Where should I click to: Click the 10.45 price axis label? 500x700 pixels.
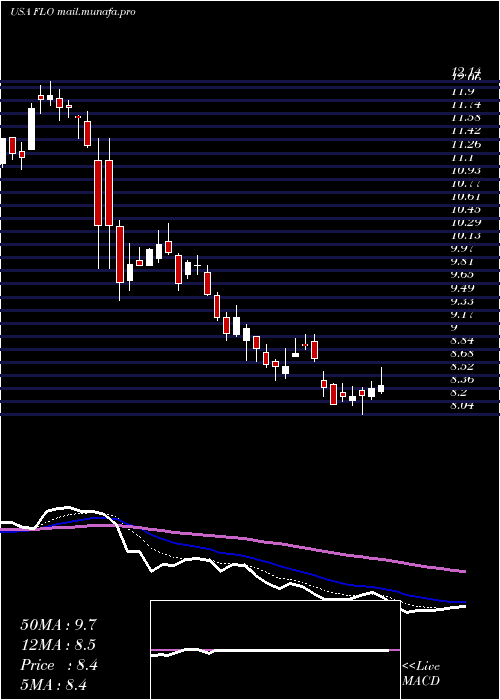click(466, 209)
